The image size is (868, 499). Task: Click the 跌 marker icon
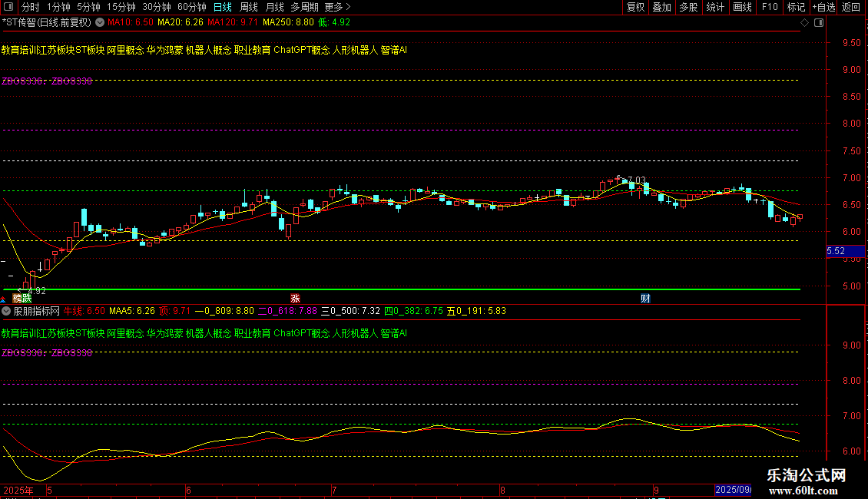(27, 299)
